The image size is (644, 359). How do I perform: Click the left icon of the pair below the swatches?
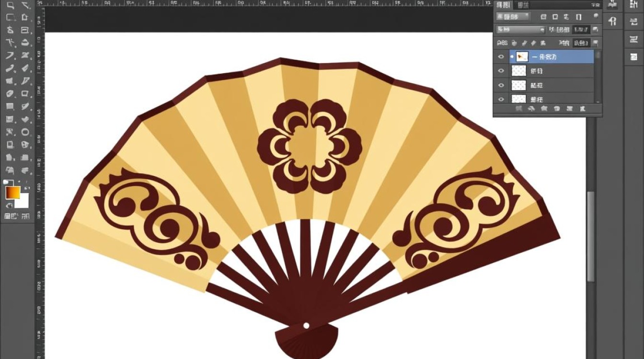(x=10, y=217)
